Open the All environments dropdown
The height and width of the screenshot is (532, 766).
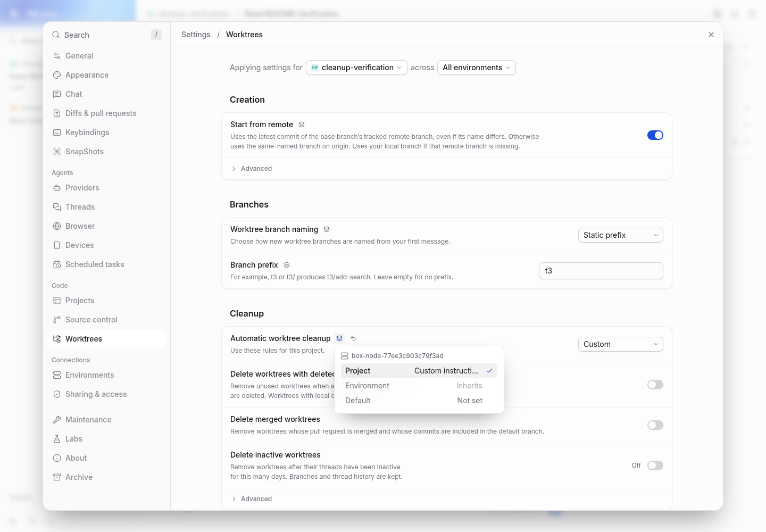tap(477, 68)
